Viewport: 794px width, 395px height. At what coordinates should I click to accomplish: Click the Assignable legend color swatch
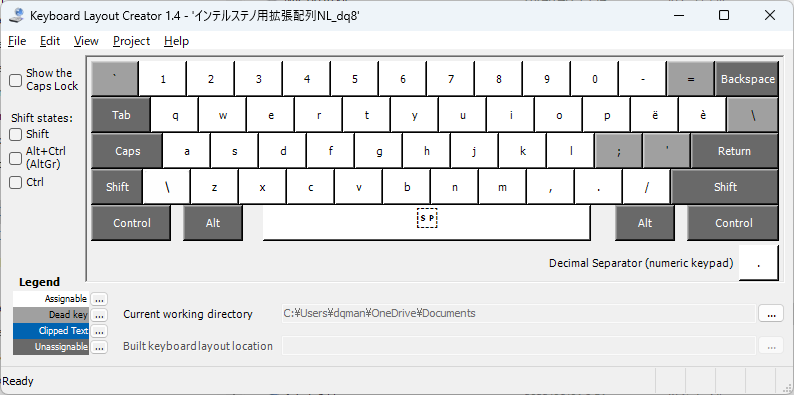pos(51,299)
